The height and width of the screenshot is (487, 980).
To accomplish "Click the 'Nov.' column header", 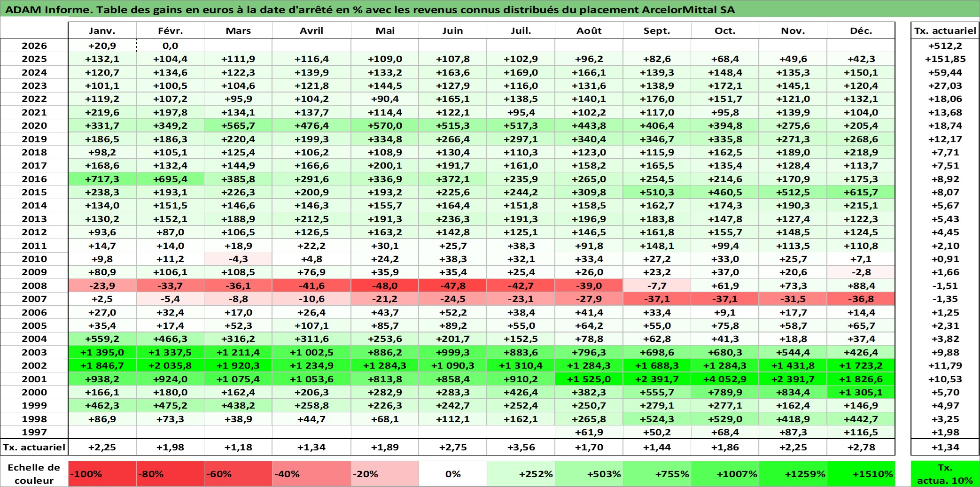I will (x=793, y=31).
